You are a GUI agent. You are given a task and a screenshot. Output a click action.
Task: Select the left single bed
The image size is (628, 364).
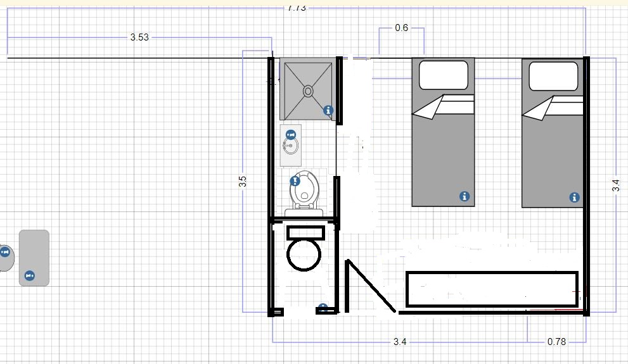pos(444,132)
